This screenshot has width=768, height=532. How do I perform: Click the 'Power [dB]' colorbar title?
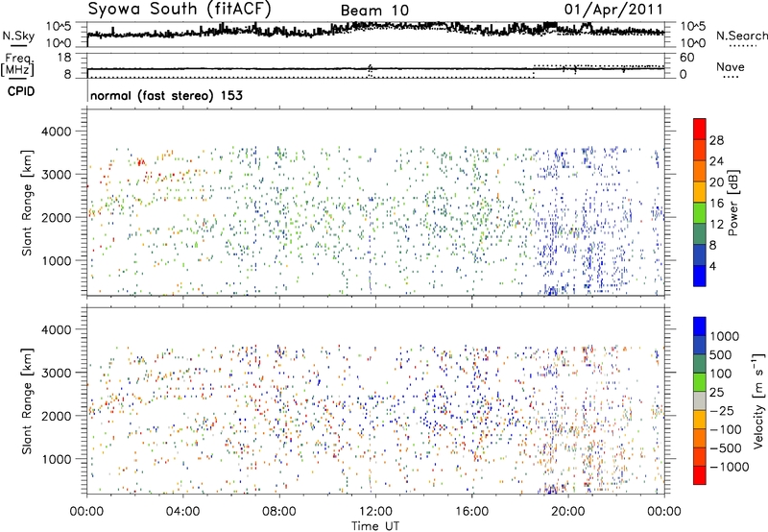click(x=732, y=203)
